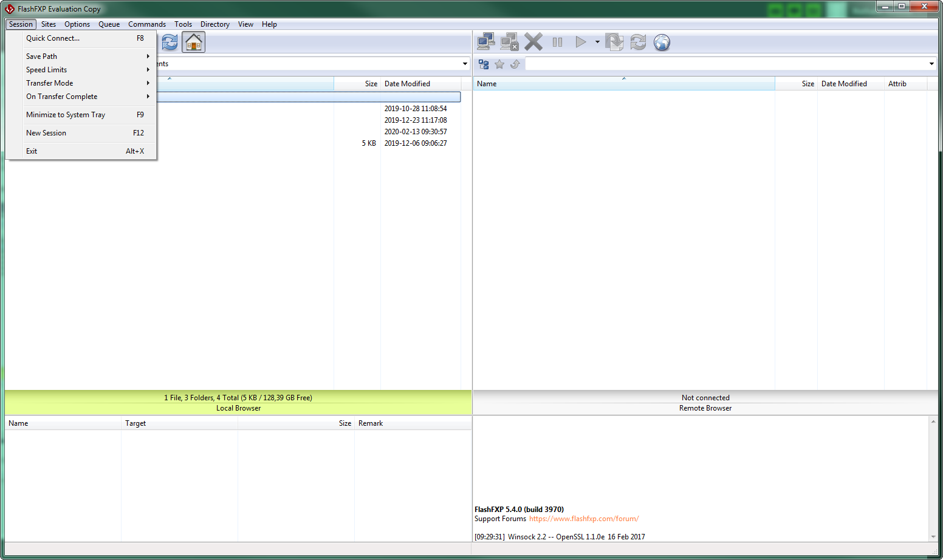943x560 pixels.
Task: Click the queue Remark column header
Action: pos(413,423)
